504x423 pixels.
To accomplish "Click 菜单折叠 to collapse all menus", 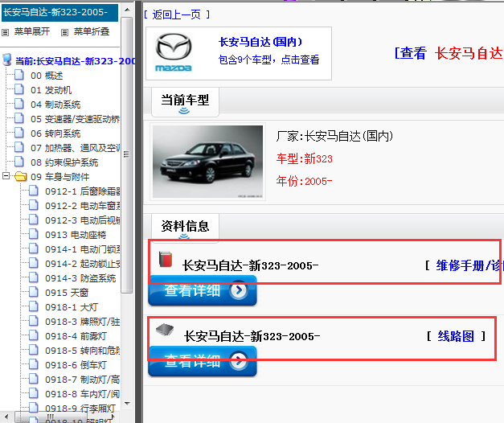I will 92,31.
